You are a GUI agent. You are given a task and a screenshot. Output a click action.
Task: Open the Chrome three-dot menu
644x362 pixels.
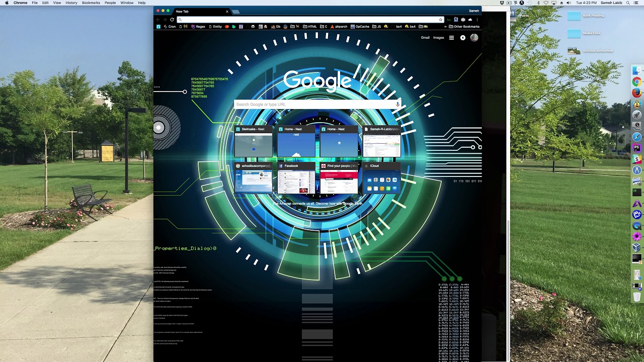pyautogui.click(x=477, y=20)
